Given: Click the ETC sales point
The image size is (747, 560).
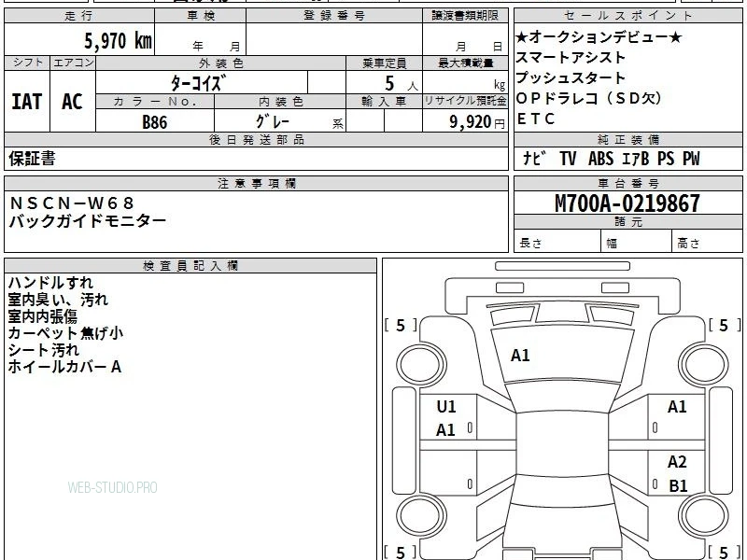Looking at the screenshot, I should point(536,119).
